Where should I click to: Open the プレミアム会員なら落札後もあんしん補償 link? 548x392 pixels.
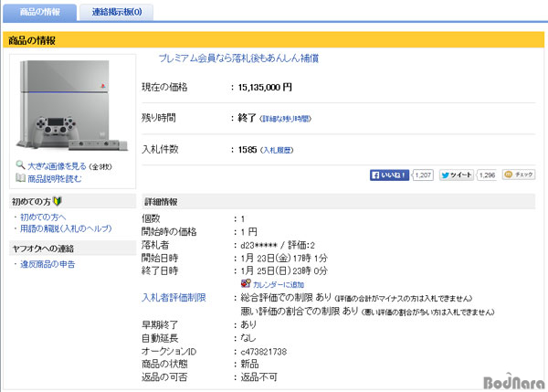point(238,58)
